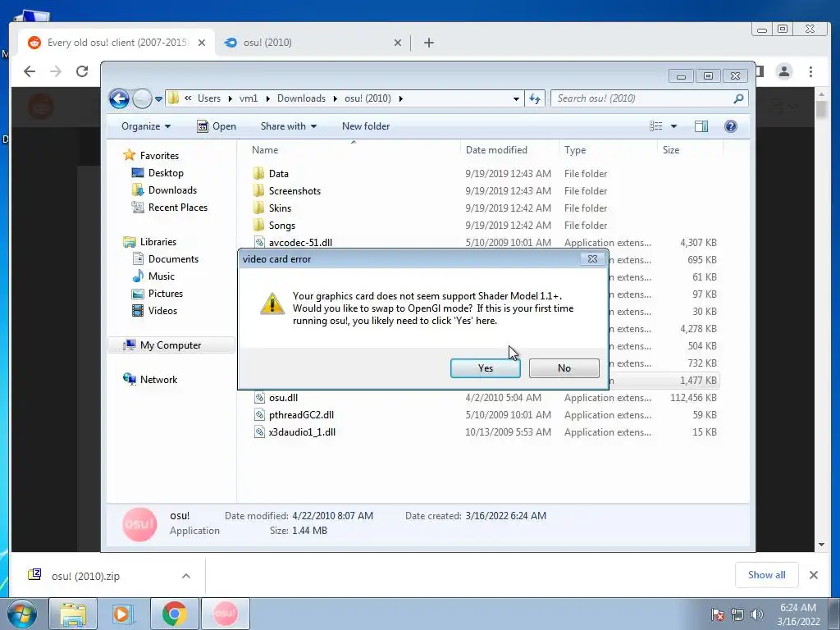Select the osu.dll file

point(283,398)
